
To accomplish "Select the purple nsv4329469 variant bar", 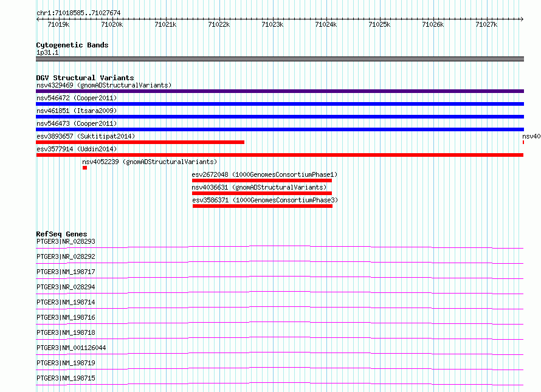I will pyautogui.click(x=280, y=91).
